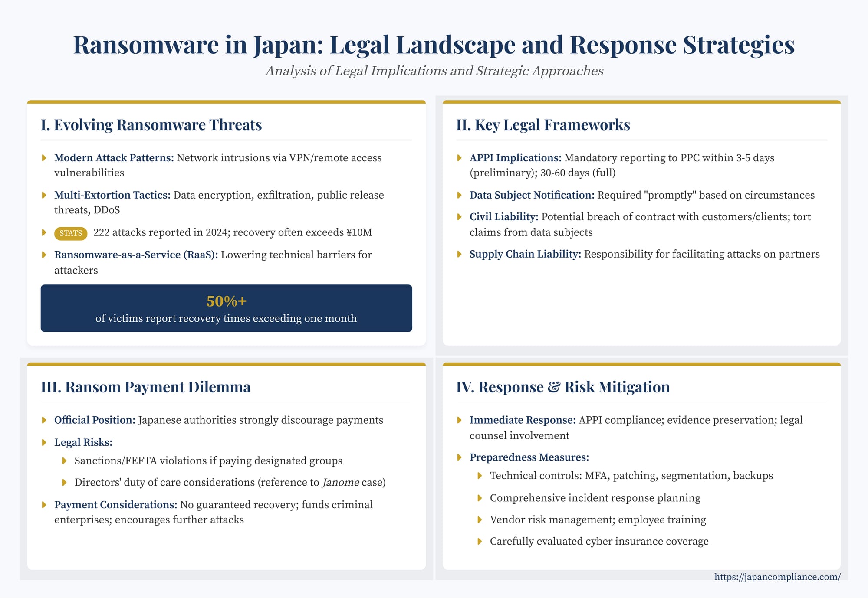Click 'APPI Implications:' label
This screenshot has width=868, height=598.
click(x=516, y=157)
